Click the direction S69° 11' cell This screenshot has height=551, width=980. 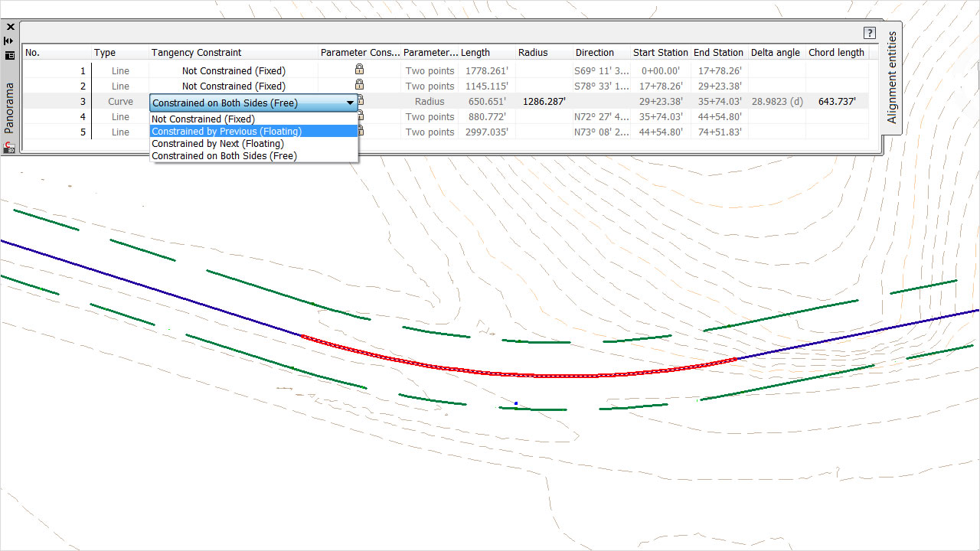point(601,71)
